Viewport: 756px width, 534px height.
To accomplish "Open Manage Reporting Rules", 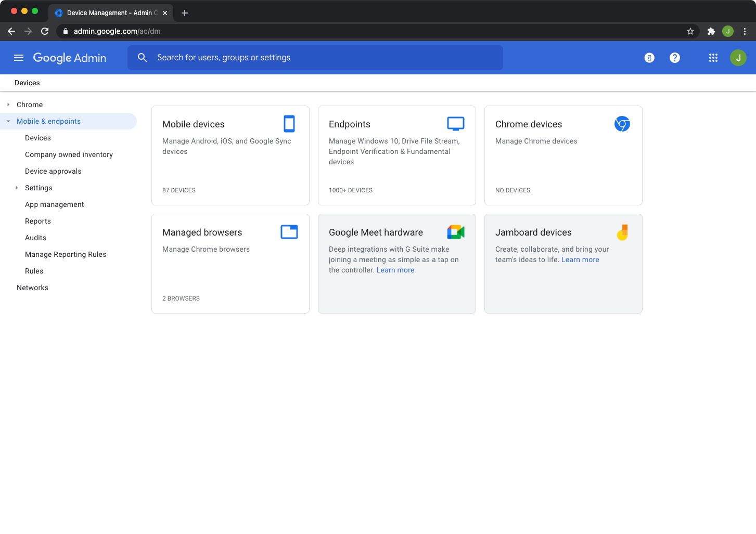I will coord(66,254).
